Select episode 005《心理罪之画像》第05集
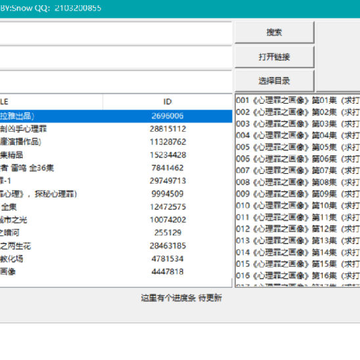360x360 pixels. tap(298, 147)
